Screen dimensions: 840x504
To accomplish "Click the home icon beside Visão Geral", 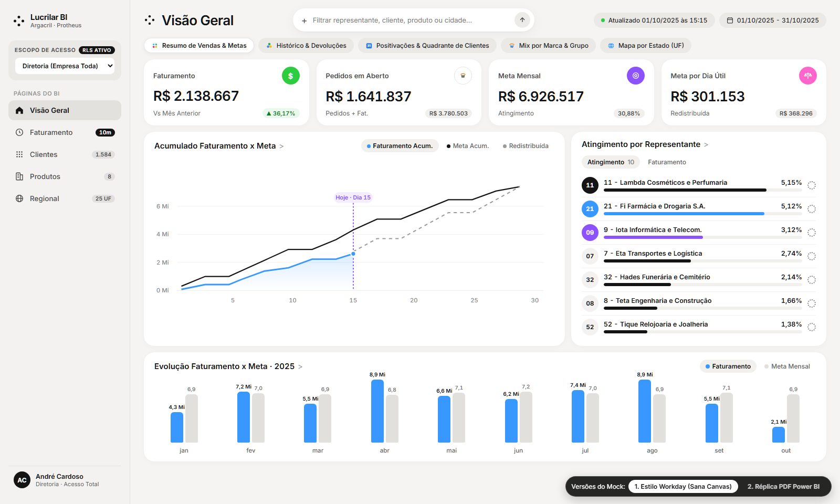I will (19, 110).
